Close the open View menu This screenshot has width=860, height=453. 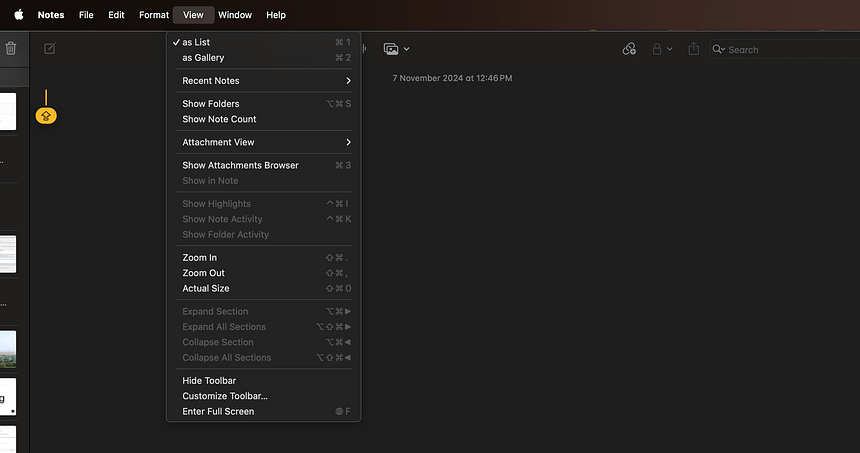click(193, 15)
